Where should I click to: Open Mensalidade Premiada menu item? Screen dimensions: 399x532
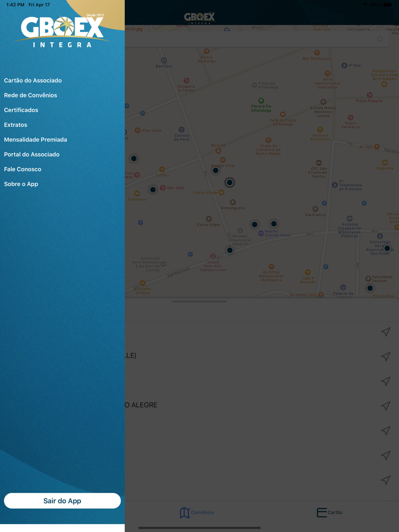click(x=36, y=140)
